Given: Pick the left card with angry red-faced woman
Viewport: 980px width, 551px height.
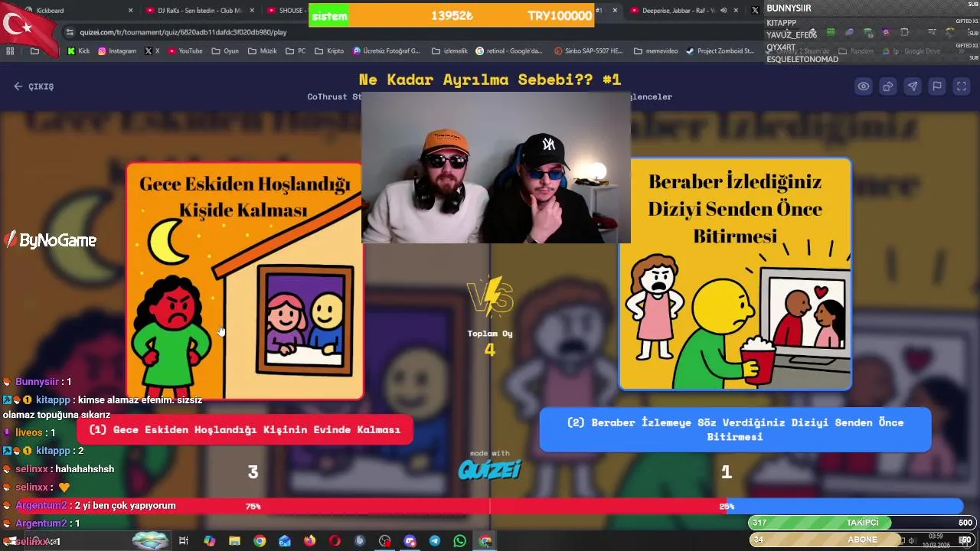Looking at the screenshot, I should (x=245, y=281).
